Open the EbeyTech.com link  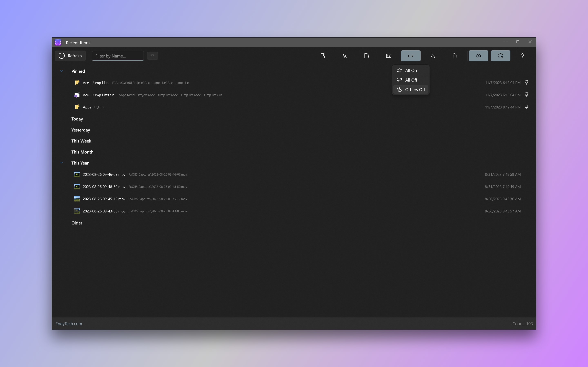[x=69, y=324]
